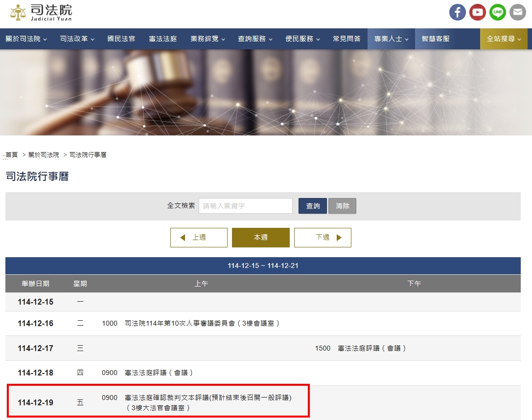Click the 查詢 search button
The image size is (532, 420).
pos(313,206)
